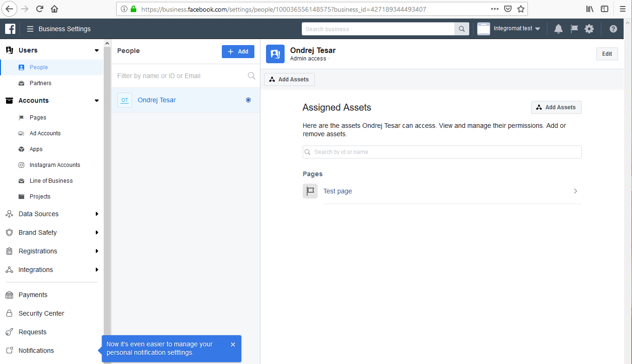632x364 pixels.
Task: Click the Search by id or name field
Action: coord(442,152)
